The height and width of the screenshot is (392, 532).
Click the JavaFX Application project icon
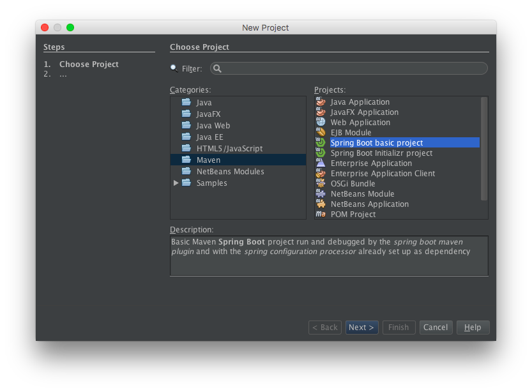click(321, 112)
